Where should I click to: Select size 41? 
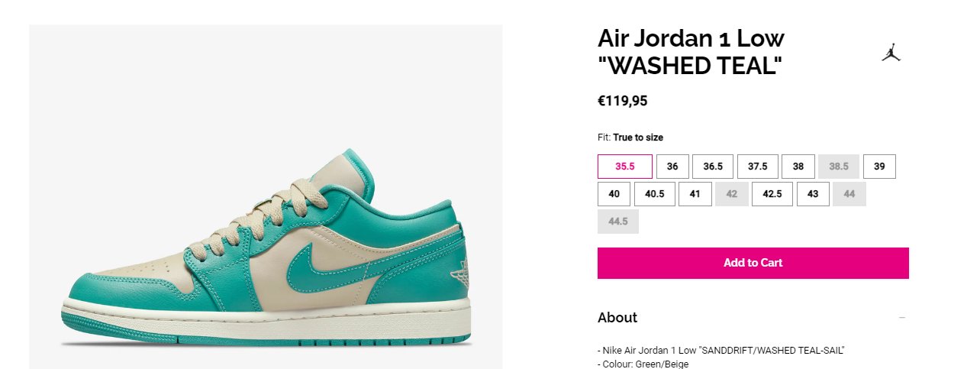(695, 194)
